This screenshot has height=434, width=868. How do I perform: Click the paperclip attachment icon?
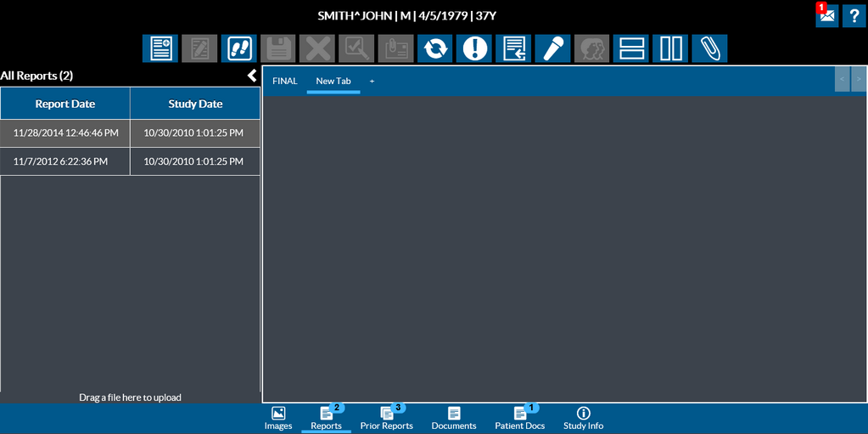[709, 48]
